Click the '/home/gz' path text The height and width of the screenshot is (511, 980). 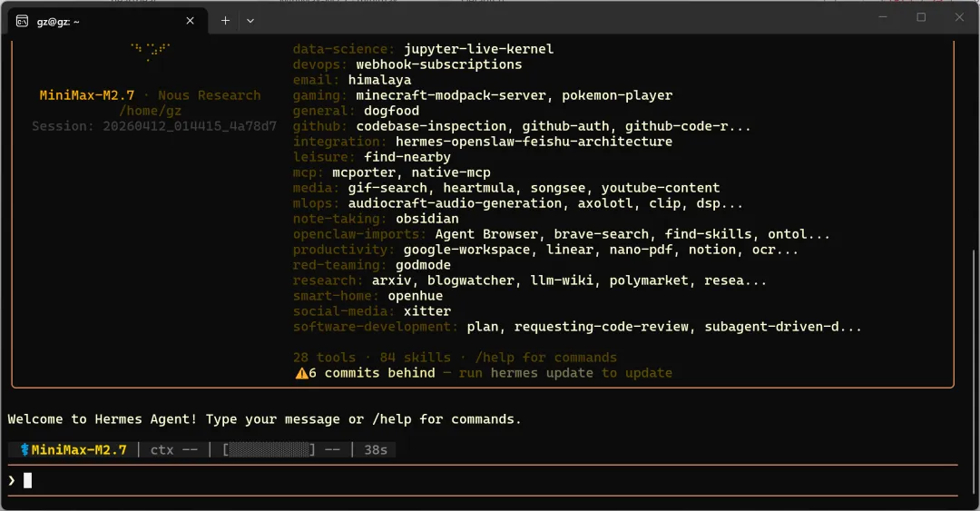[150, 111]
